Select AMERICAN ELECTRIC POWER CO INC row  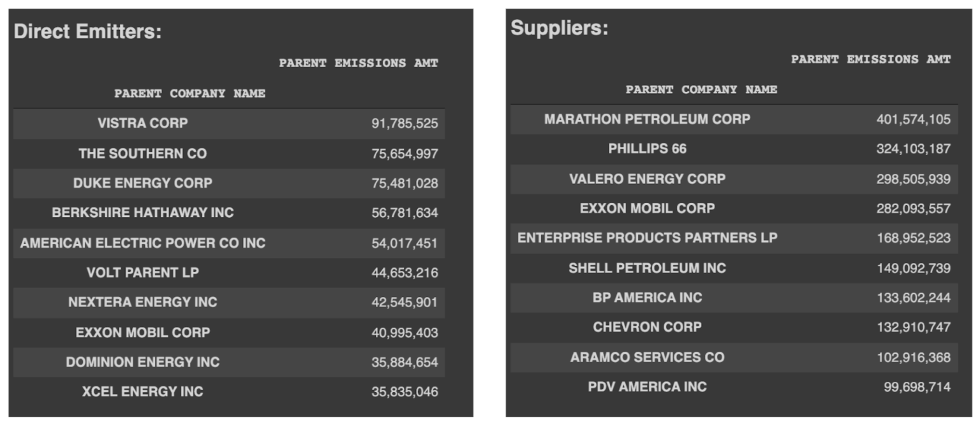coord(229,243)
